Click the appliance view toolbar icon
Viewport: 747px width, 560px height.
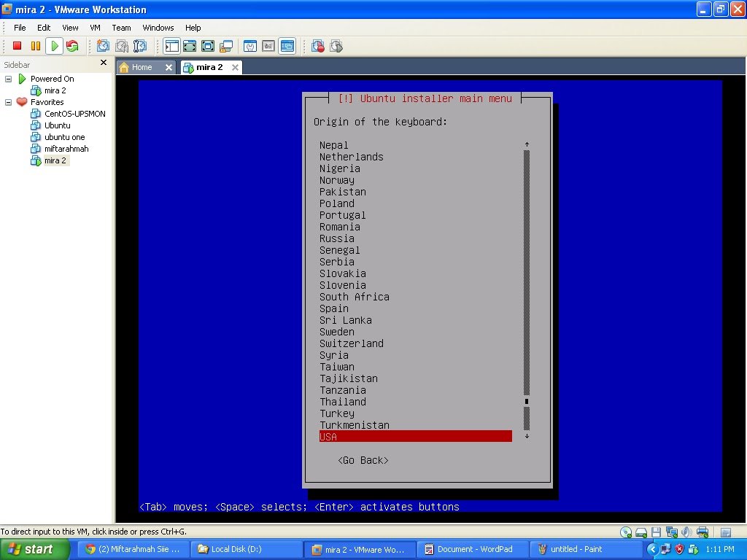coord(268,46)
